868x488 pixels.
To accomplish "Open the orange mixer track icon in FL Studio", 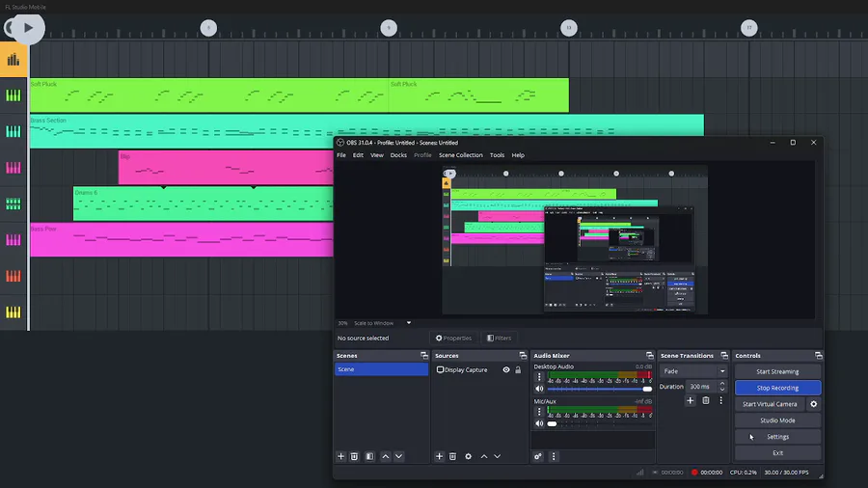I will click(x=14, y=60).
